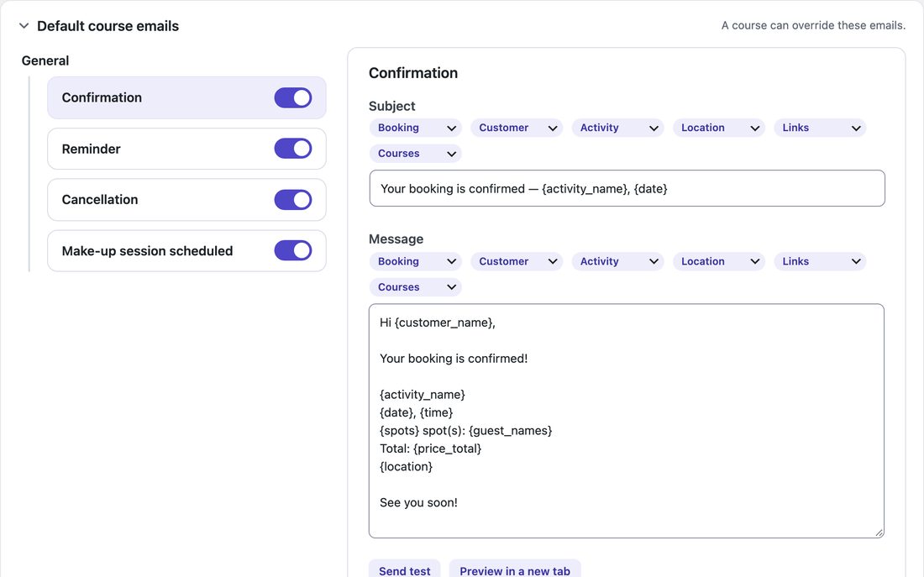The width and height of the screenshot is (924, 577).
Task: Click the 'Subject' field label
Action: pyautogui.click(x=392, y=106)
